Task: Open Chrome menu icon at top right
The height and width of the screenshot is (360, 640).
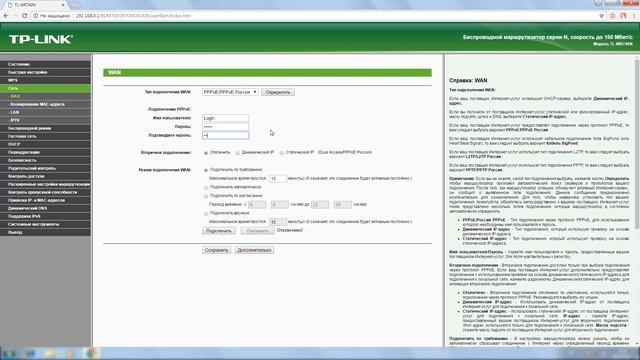Action: point(634,16)
